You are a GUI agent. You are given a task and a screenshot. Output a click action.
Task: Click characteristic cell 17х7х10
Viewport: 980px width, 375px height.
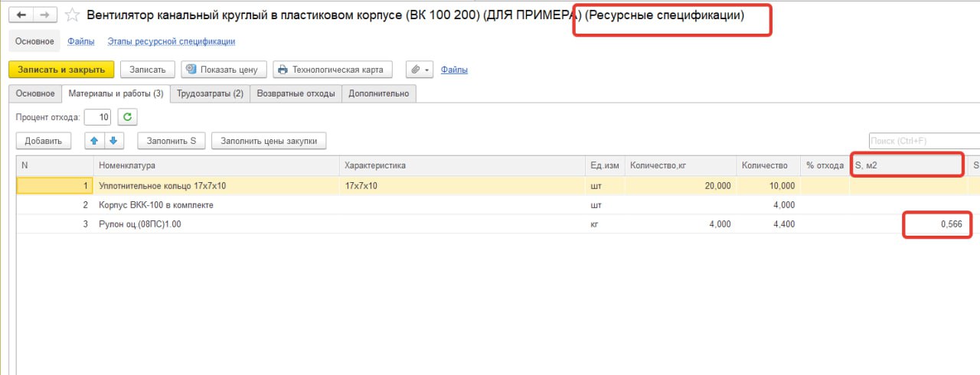click(x=462, y=185)
